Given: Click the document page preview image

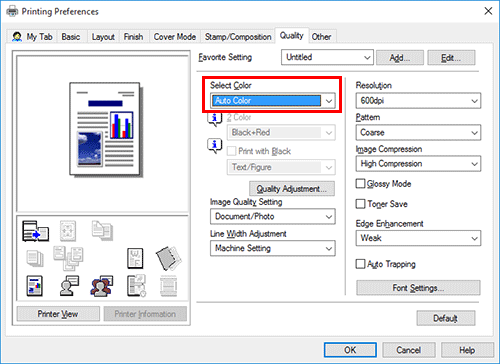Looking at the screenshot, I should tap(105, 129).
